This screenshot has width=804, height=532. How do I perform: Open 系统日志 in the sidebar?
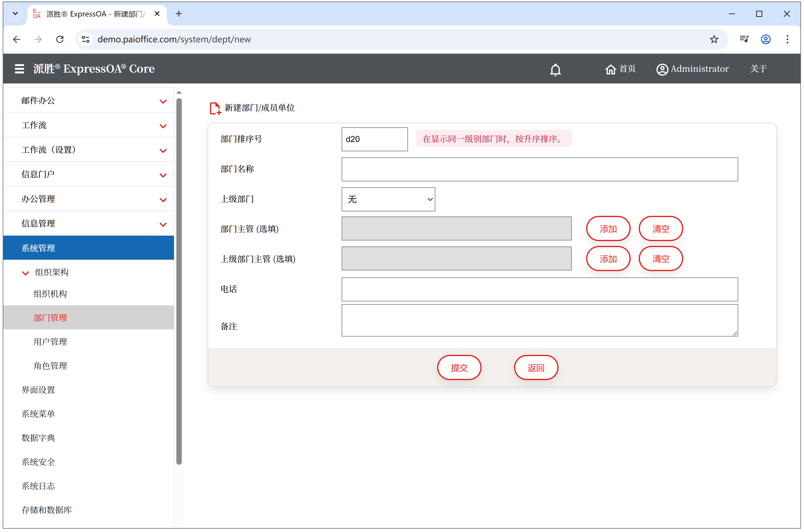pyautogui.click(x=38, y=486)
